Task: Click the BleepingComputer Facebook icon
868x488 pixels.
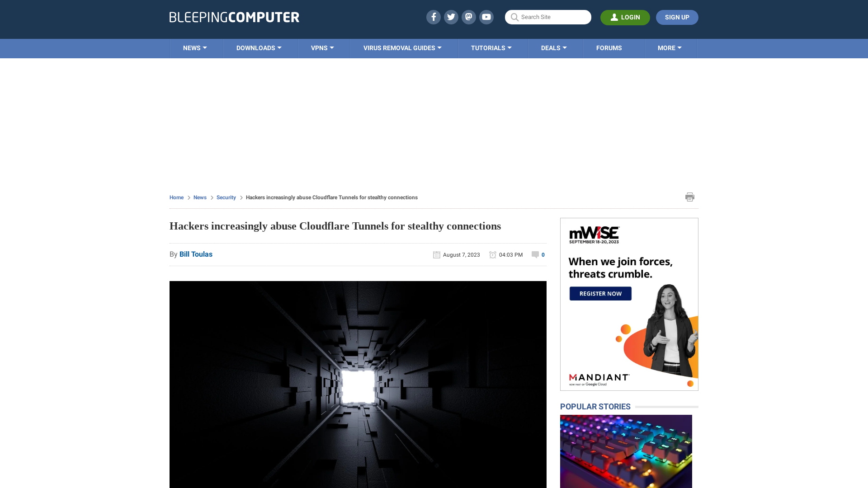Action: coord(434,17)
